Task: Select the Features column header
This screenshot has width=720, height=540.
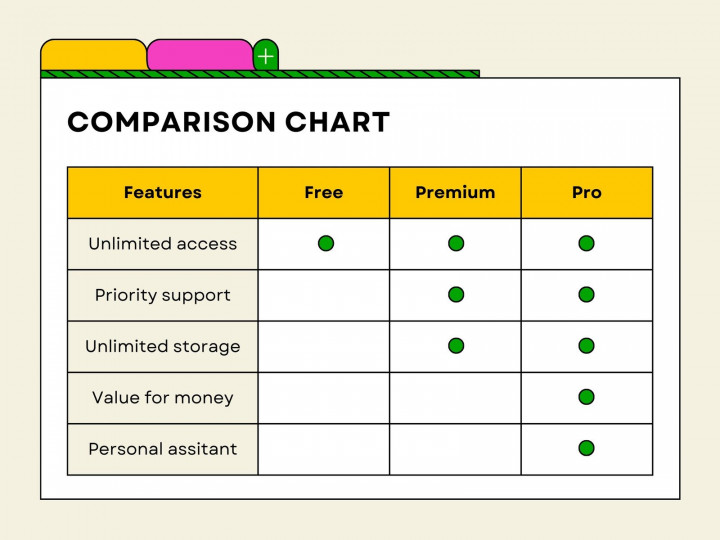Action: [x=163, y=193]
